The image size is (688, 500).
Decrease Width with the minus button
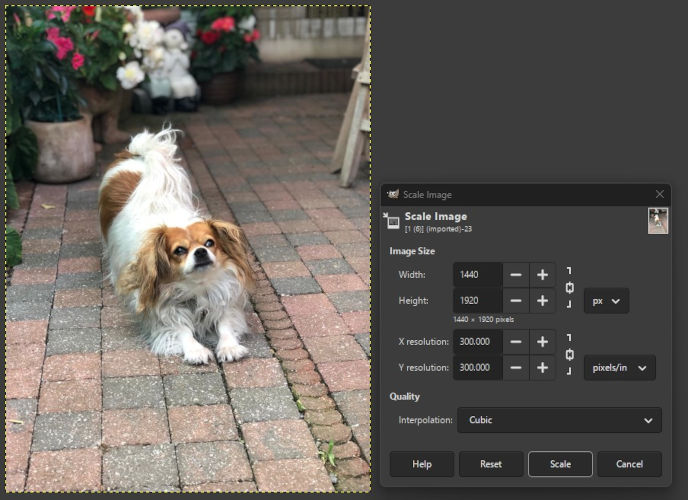(516, 275)
